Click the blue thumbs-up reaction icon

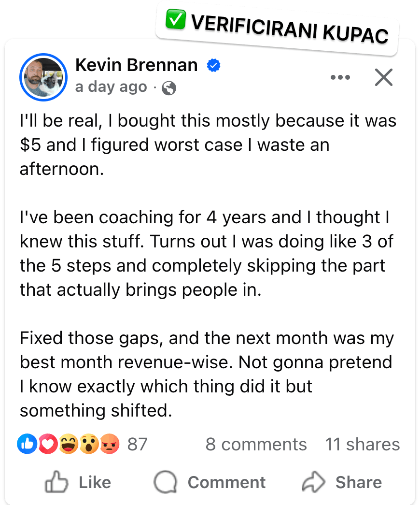point(27,444)
